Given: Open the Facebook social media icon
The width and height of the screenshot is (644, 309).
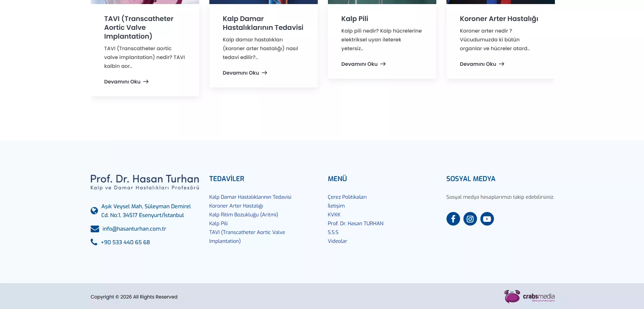Looking at the screenshot, I should 453,219.
